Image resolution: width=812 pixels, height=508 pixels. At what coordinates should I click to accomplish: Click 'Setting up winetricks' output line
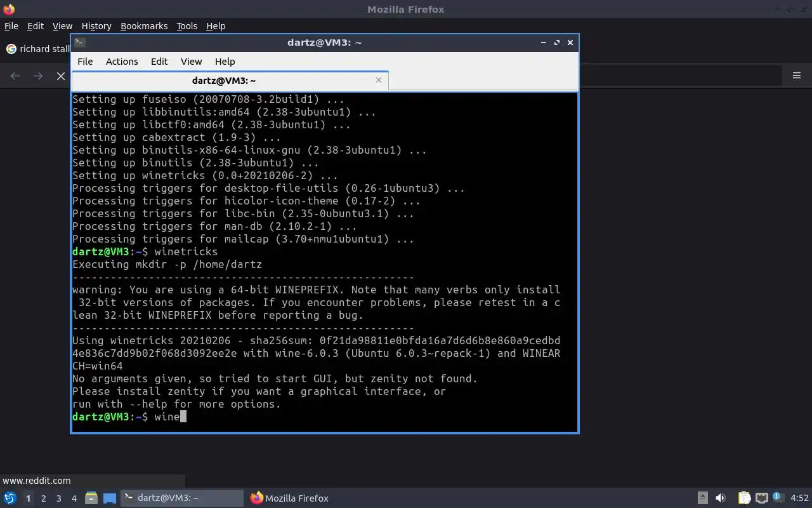(205, 175)
